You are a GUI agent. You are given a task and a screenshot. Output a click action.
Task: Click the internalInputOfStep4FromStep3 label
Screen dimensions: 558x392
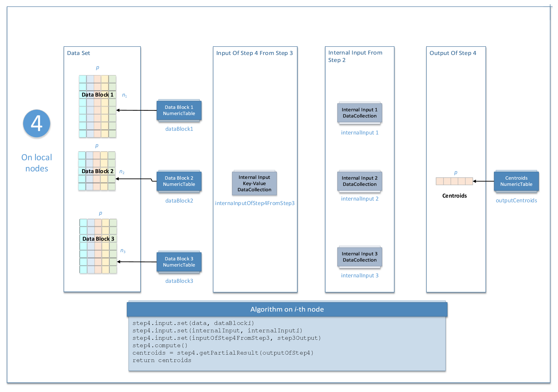(255, 203)
